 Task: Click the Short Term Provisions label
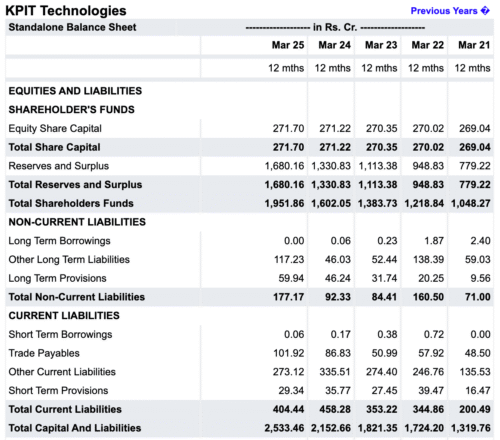pos(58,390)
